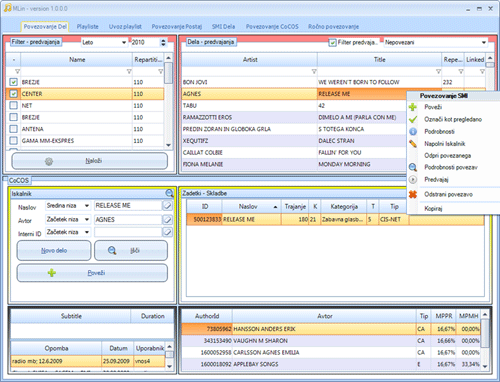Click the green plus Poveži menu icon
This screenshot has width=500, height=382.
coord(413,107)
